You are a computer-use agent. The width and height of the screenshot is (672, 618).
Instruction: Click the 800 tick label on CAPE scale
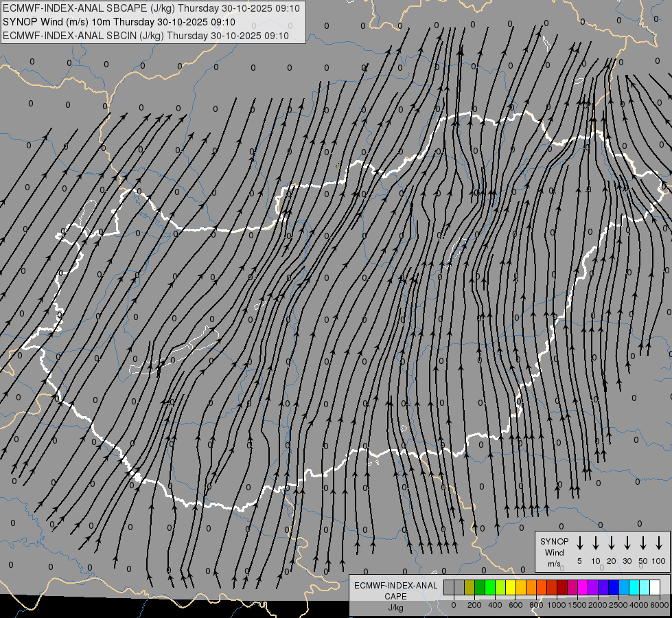coord(536,605)
